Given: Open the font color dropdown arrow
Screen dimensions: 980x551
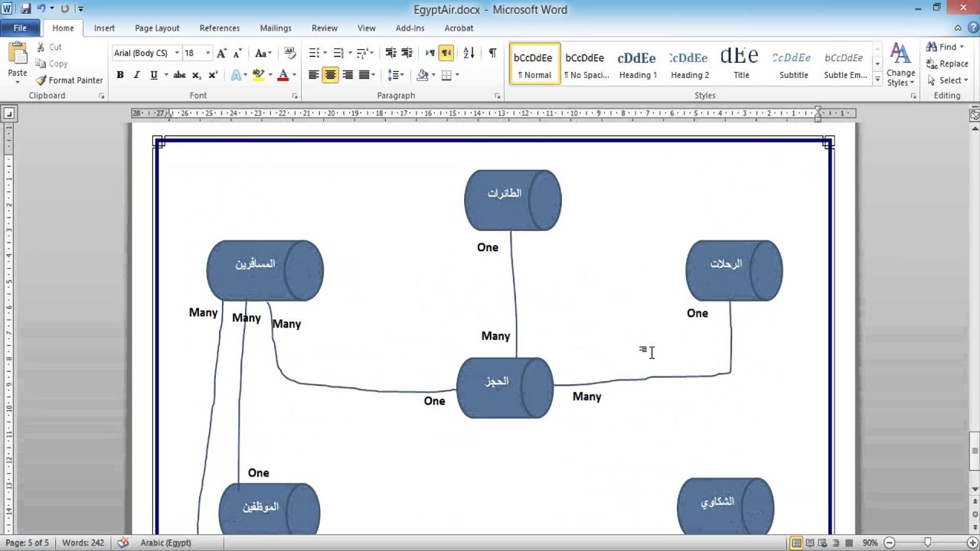Looking at the screenshot, I should click(x=294, y=75).
